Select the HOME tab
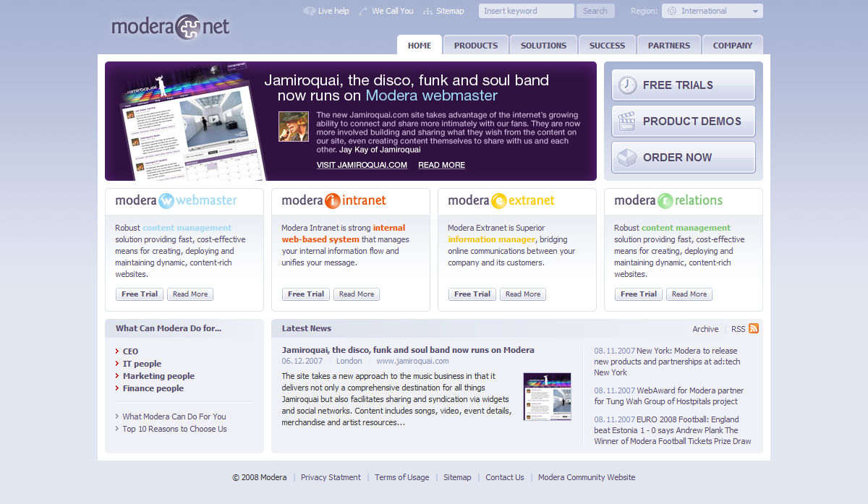 (x=420, y=45)
